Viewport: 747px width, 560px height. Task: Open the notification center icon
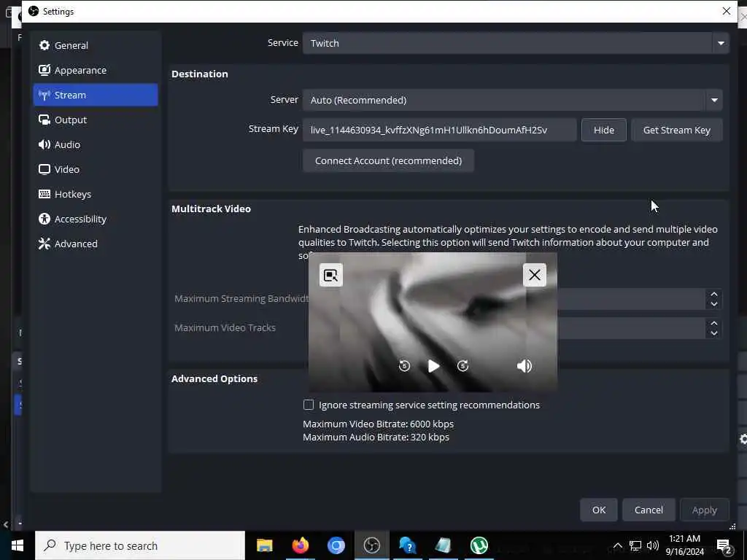724,545
